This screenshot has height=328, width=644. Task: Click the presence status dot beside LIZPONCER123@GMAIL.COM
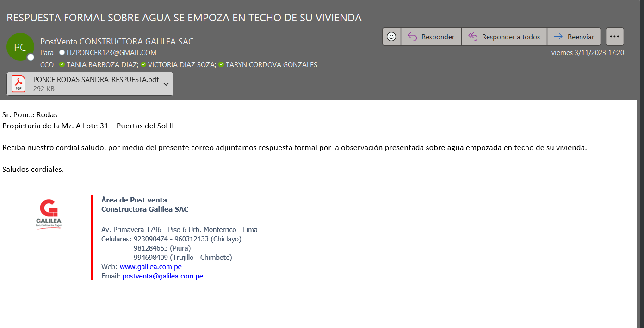pos(62,53)
